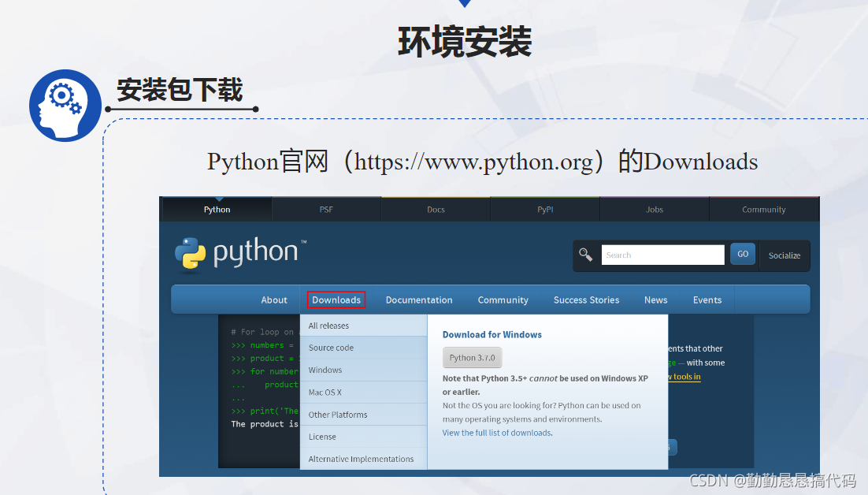The width and height of the screenshot is (868, 495).
Task: Select Other Platforms in Downloads dropdown
Action: point(363,414)
